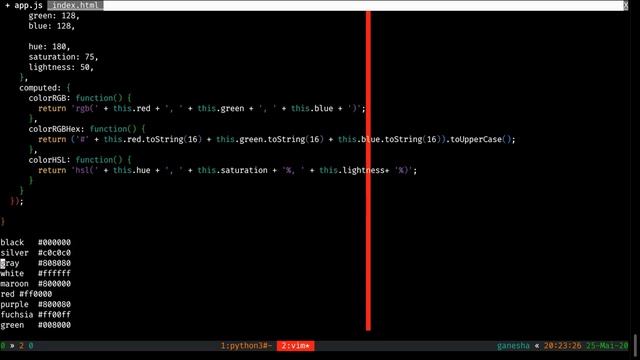This screenshot has height=360, width=640.
Task: Switch to the app.js tab
Action: [24, 5]
